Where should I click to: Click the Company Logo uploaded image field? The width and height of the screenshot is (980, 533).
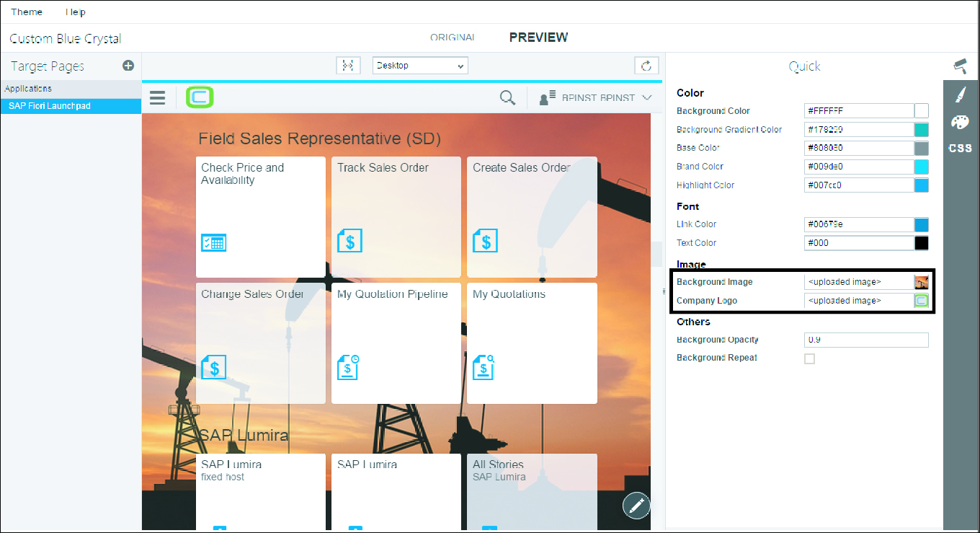click(x=859, y=301)
